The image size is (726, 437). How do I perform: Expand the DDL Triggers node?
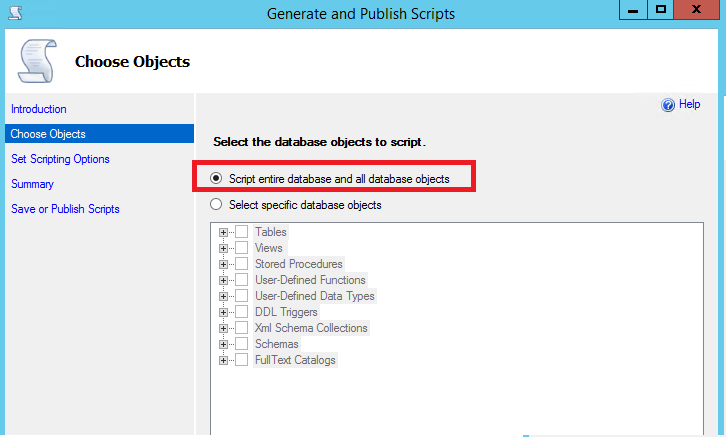(x=223, y=312)
